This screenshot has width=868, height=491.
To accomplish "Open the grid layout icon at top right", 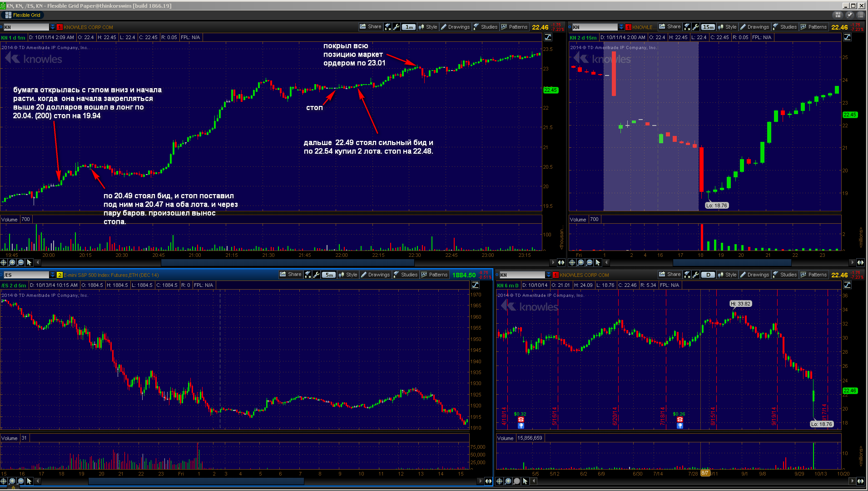I will click(838, 15).
